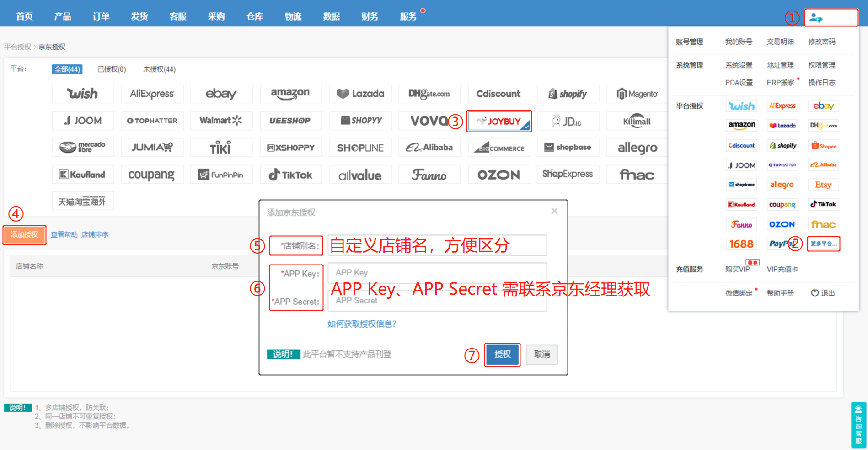Open the 帮助手册 link
The width and height of the screenshot is (868, 450).
780,293
